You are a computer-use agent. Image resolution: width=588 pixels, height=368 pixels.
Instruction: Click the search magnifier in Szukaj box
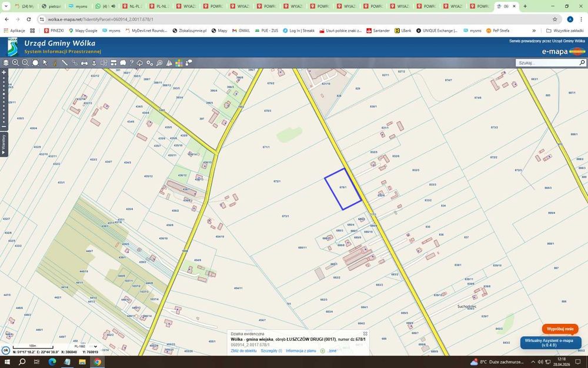pyautogui.click(x=582, y=63)
